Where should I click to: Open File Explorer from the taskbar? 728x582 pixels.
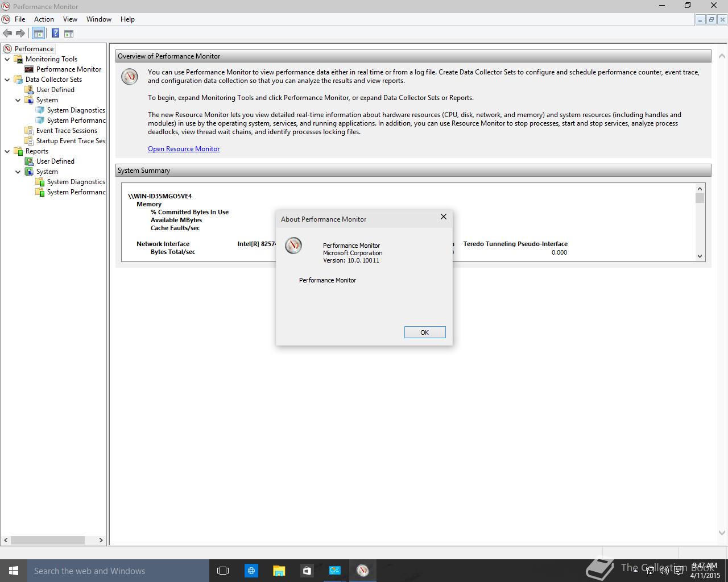point(279,571)
